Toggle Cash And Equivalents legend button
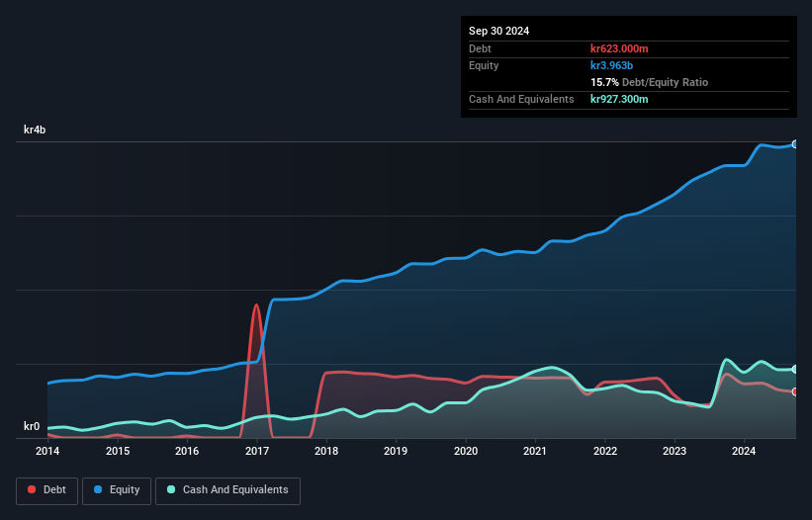812x520 pixels. (x=227, y=490)
